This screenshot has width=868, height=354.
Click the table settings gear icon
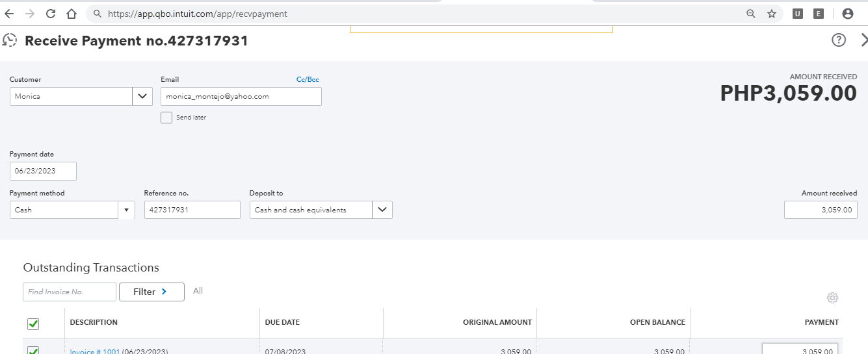coord(832,297)
